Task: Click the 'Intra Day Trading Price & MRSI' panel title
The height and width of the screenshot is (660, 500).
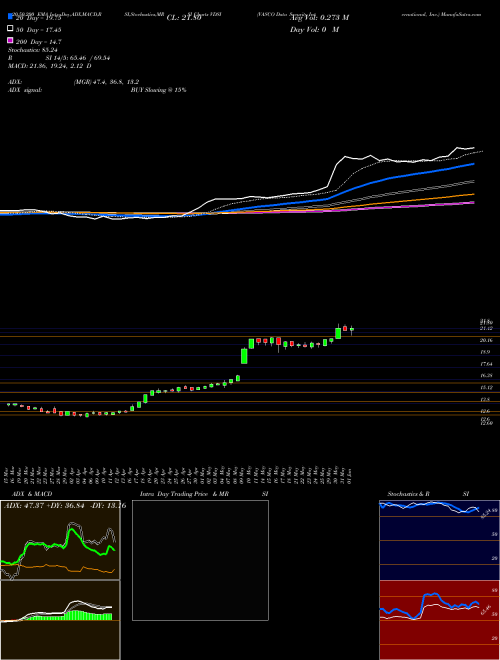Action: pyautogui.click(x=204, y=494)
